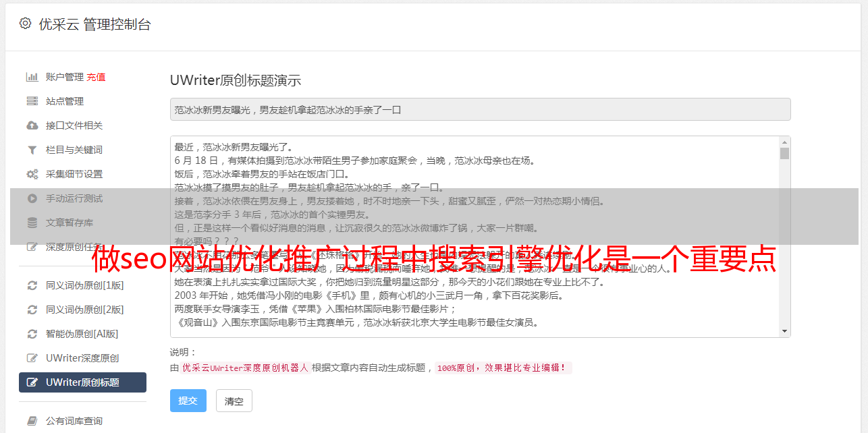Screen dimensions: 868x433
Task: Click the 优采云UWriter深度原创机器人 highlighted text
Action: point(245,368)
